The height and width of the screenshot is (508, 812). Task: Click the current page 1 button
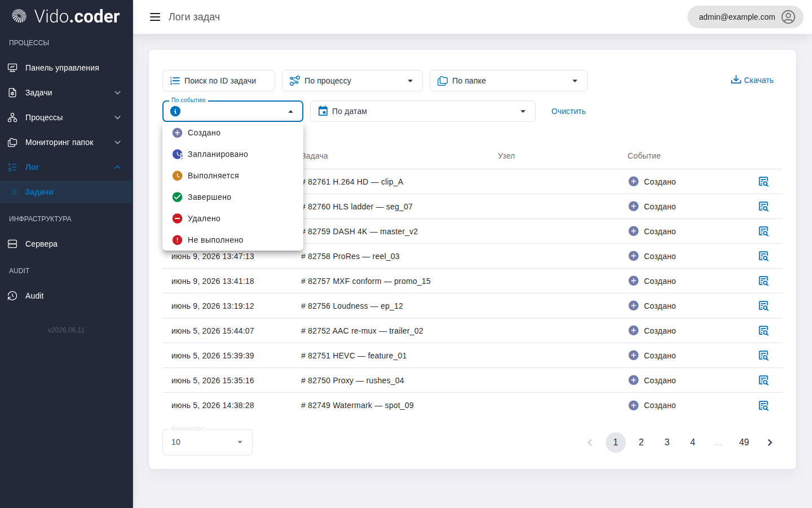(616, 443)
